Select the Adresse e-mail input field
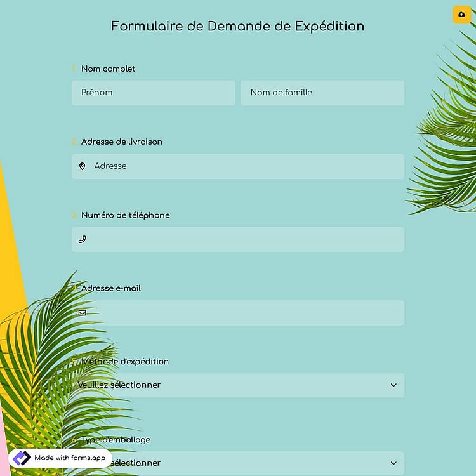Image resolution: width=476 pixels, height=476 pixels. [238, 313]
